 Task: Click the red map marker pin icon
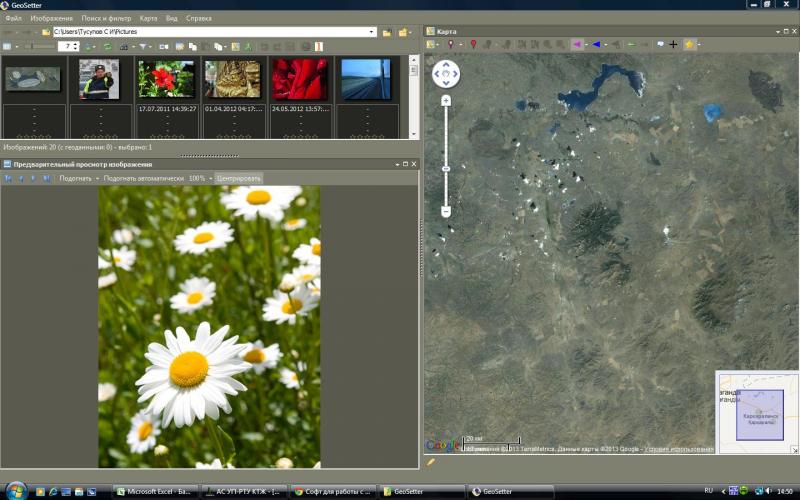473,44
